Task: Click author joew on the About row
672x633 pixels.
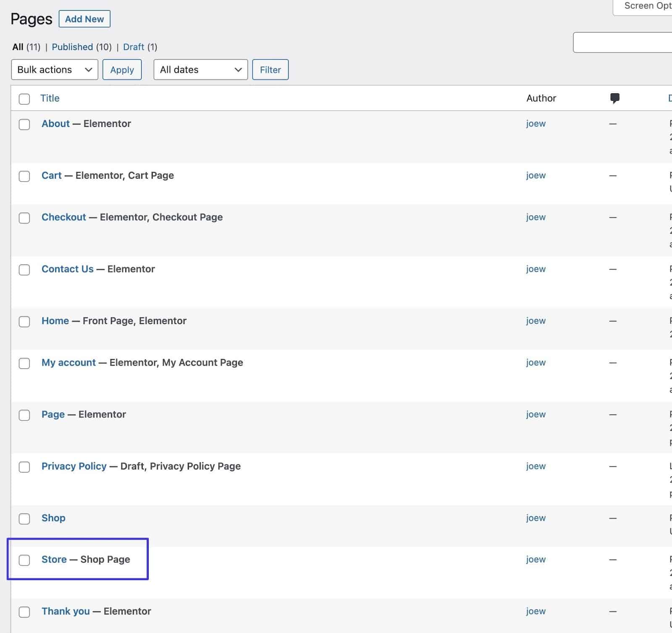Action: (x=535, y=124)
